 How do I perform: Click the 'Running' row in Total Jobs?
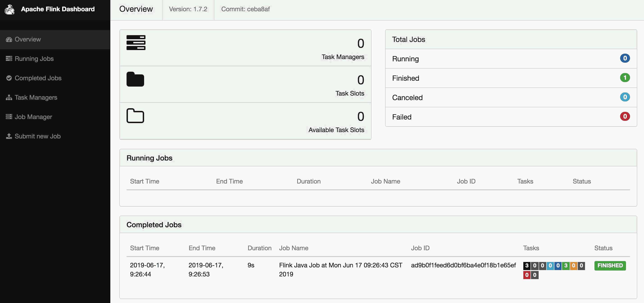pos(511,59)
